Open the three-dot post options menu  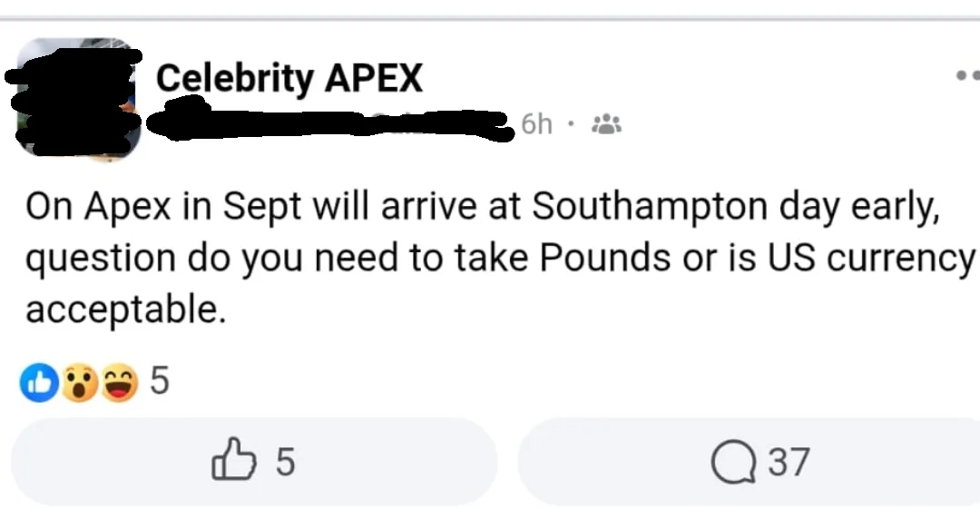(x=971, y=76)
